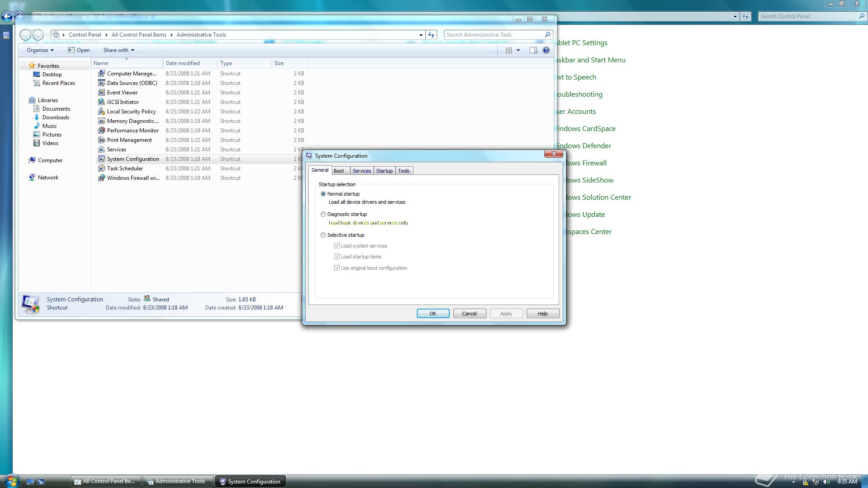This screenshot has width=868, height=488.
Task: Select the Event Viewer icon
Action: 102,92
